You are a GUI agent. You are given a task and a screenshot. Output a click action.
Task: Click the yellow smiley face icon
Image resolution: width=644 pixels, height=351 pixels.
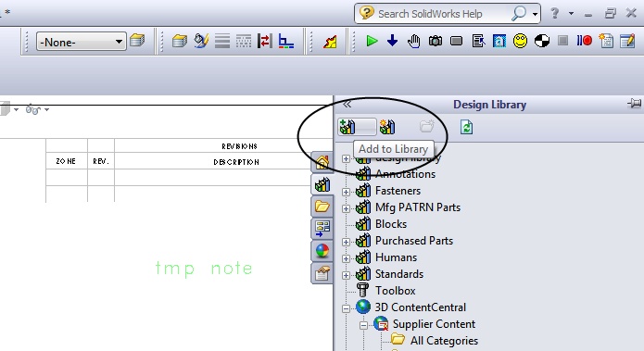tap(520, 41)
